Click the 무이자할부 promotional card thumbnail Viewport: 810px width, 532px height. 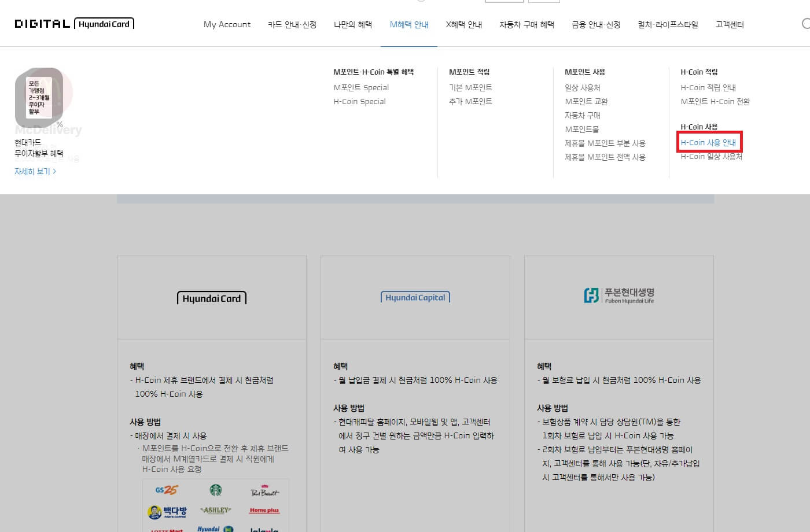(x=39, y=97)
